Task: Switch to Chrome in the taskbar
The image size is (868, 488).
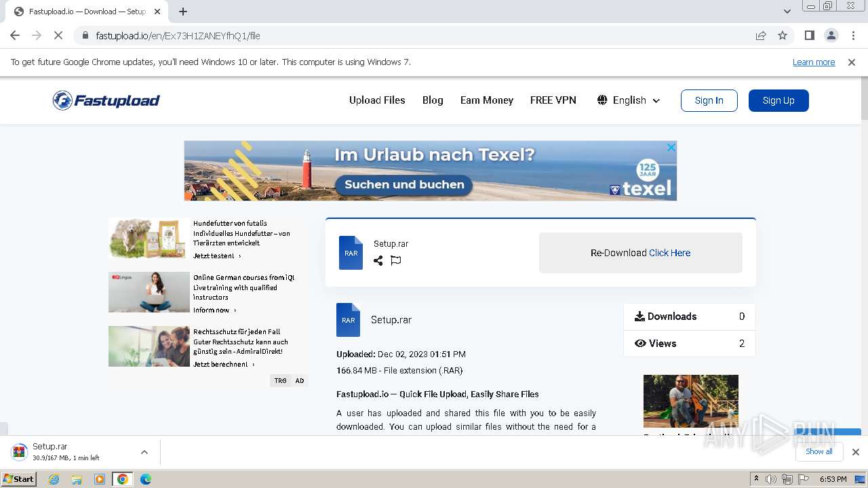Action: (123, 479)
